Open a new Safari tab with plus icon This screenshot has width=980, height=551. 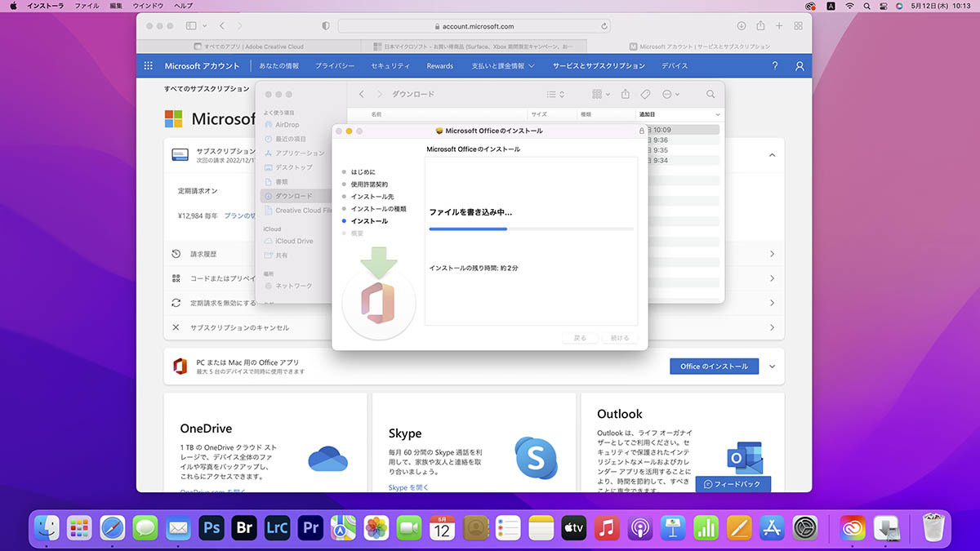tap(779, 26)
